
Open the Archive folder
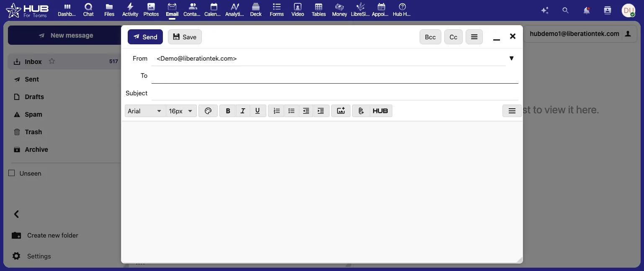(36, 149)
